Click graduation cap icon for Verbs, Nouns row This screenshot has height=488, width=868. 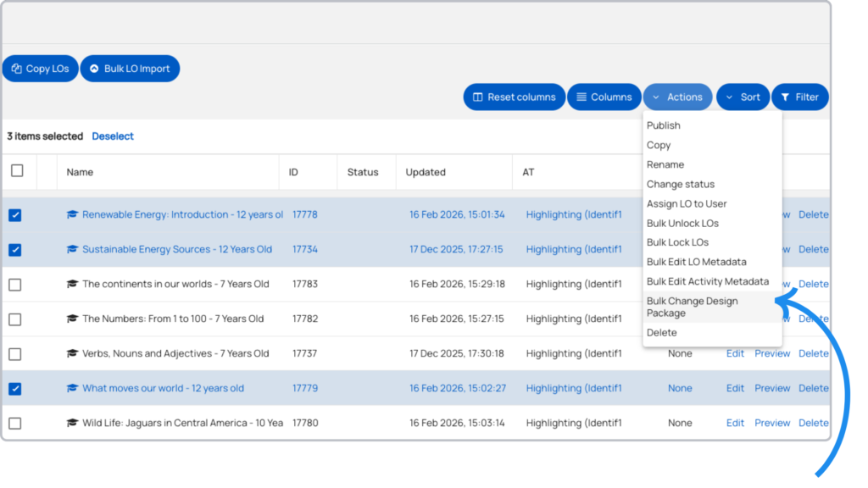point(72,354)
